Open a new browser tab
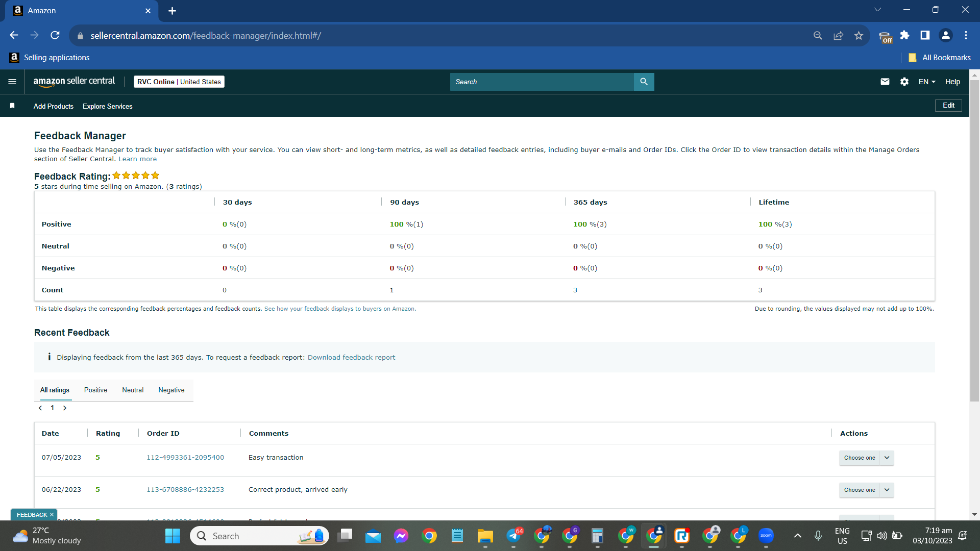The height and width of the screenshot is (551, 980). click(x=172, y=11)
